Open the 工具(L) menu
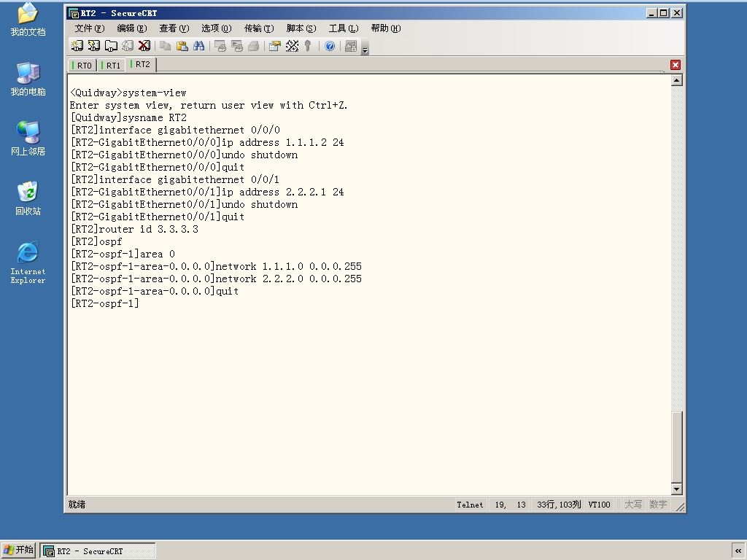Viewport: 747px width, 560px height. point(344,28)
